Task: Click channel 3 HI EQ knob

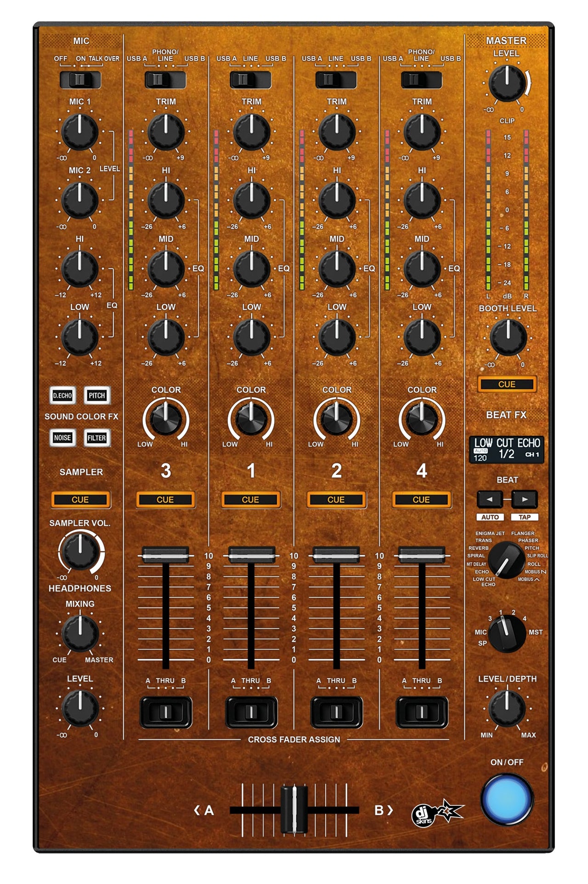Action: [x=166, y=200]
